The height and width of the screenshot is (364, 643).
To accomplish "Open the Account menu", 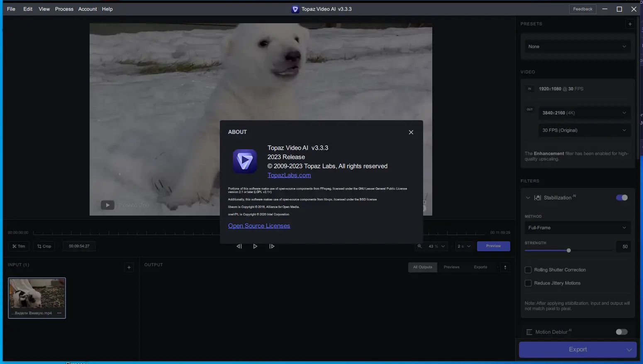I will [x=88, y=9].
